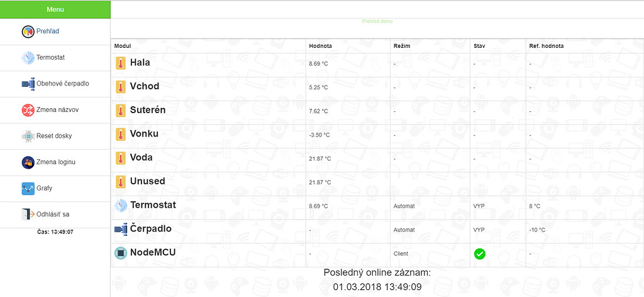Click the Čerpadlo pump icon in table
The width and height of the screenshot is (644, 297).
pos(120,230)
